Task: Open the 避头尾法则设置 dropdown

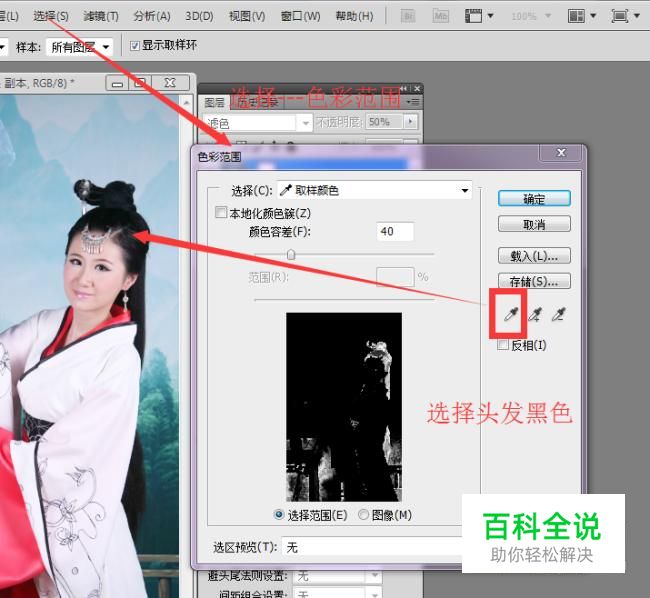Action: pos(337,576)
